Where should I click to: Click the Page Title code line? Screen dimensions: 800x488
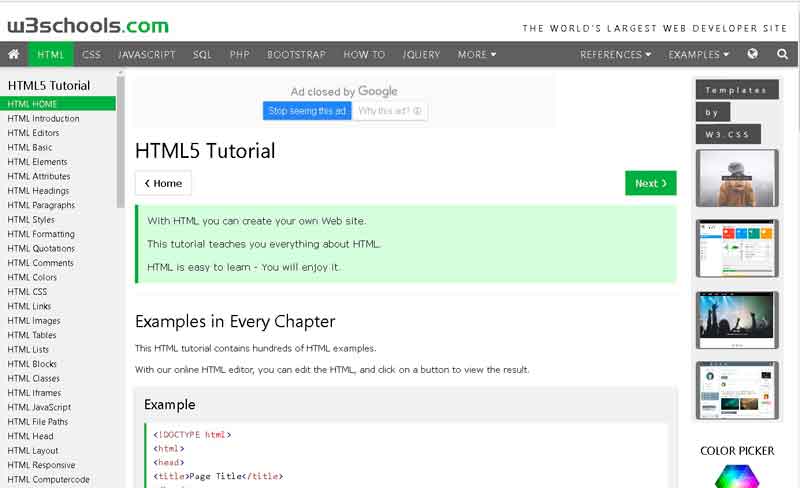[218, 476]
